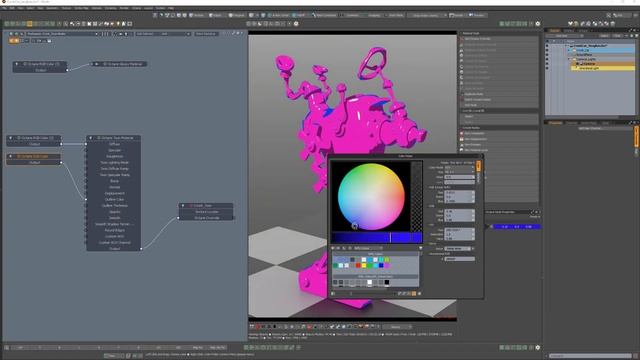This screenshot has height=360, width=640.
Task: Select the Outline Color input on Toon Material node
Action: [114, 200]
